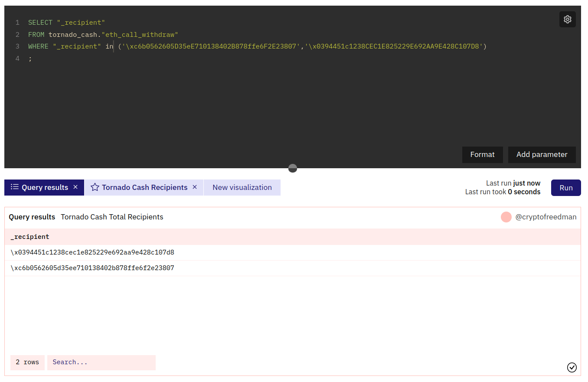
Task: Click the Query results heading label
Action: pos(32,217)
